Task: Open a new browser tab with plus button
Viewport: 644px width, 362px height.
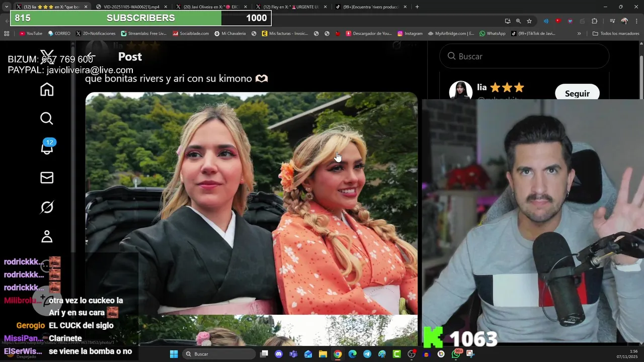Action: [x=417, y=7]
